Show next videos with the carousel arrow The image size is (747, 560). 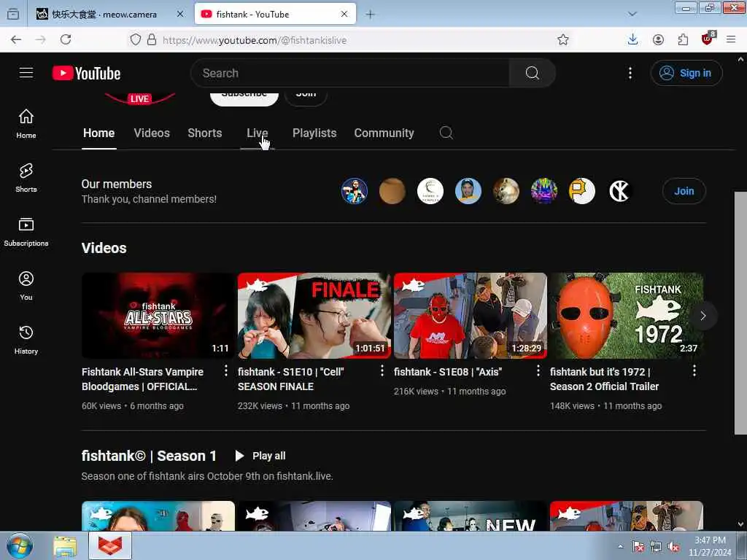(x=703, y=316)
